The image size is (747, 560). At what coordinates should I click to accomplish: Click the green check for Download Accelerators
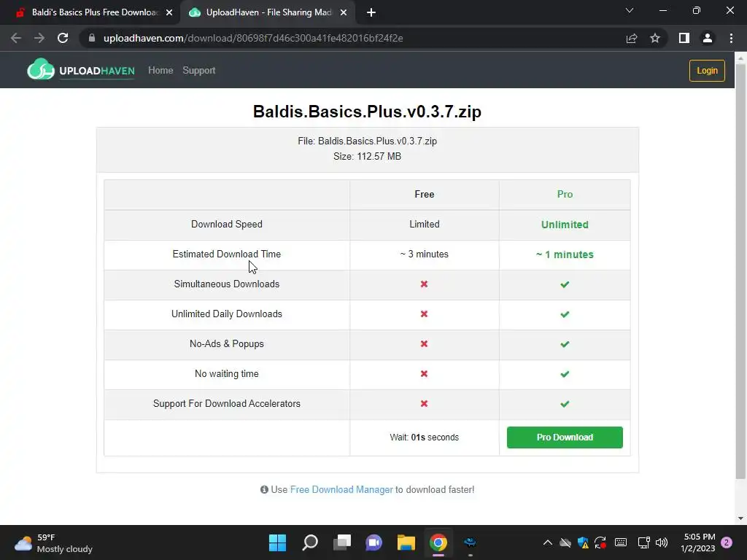565,404
